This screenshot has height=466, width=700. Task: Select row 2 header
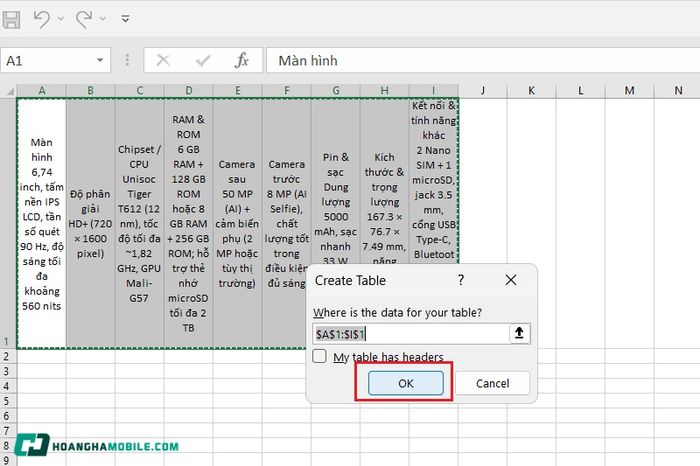click(x=8, y=356)
